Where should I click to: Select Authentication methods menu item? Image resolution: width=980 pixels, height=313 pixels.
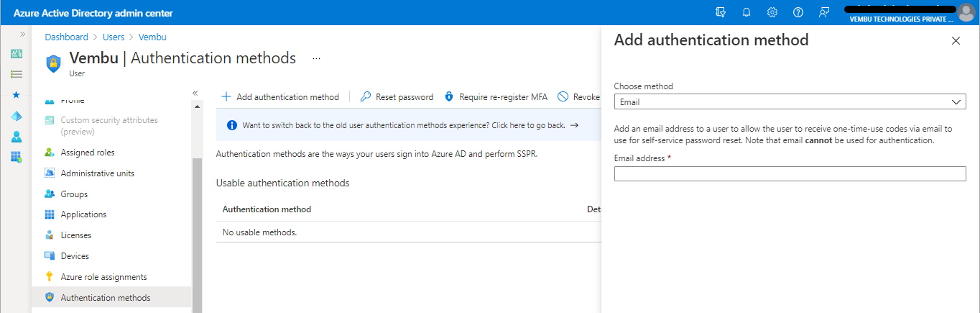tap(111, 297)
